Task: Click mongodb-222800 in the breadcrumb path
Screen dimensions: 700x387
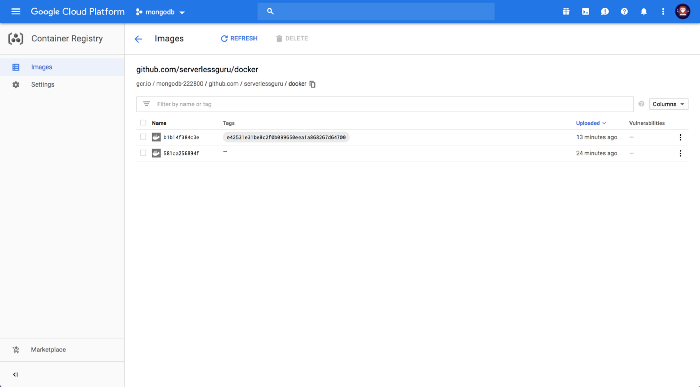Action: point(179,83)
